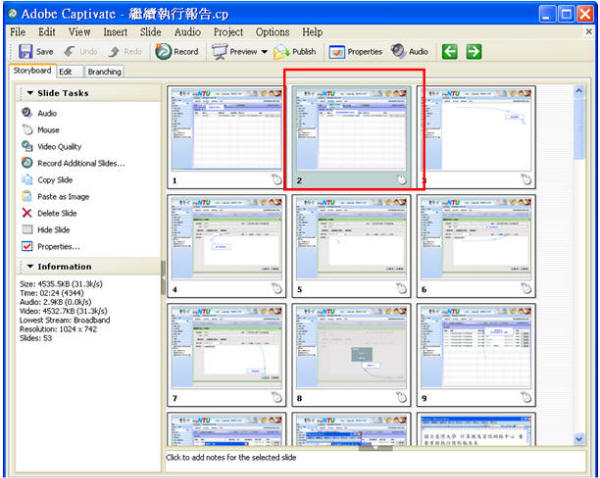This screenshot has height=478, width=600.
Task: Open Properties in Slide Tasks panel
Action: pos(51,246)
